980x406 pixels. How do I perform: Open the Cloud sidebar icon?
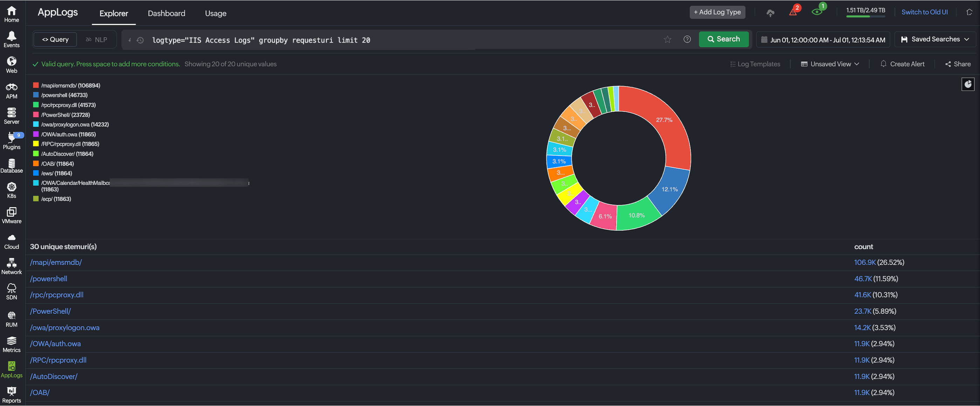12,242
